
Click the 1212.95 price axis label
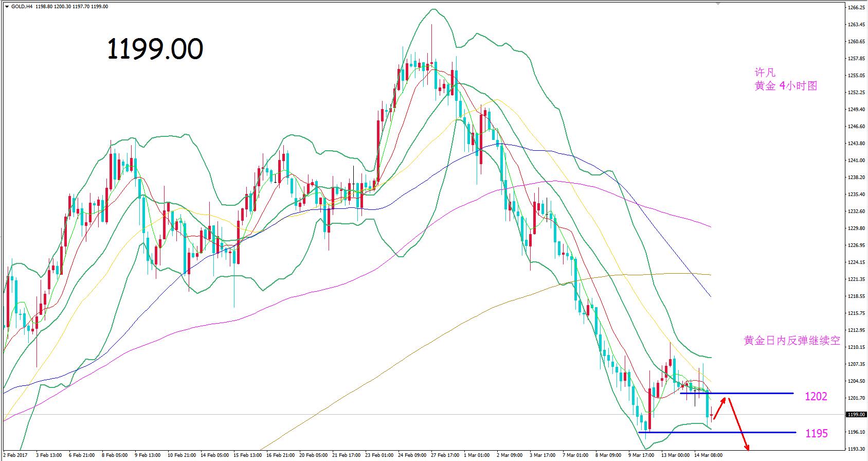click(857, 330)
